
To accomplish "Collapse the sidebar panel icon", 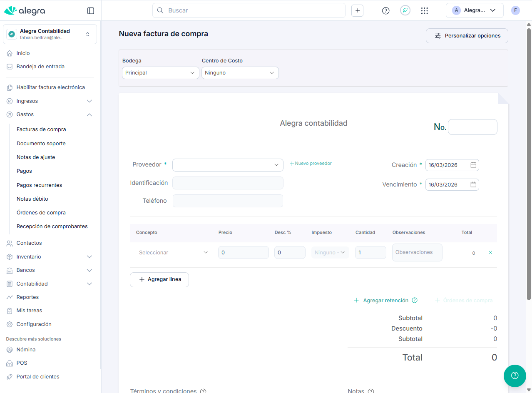I will pos(91,11).
